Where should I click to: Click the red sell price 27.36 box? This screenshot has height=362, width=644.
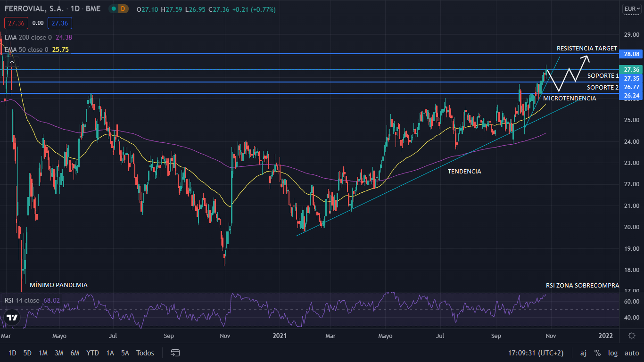[x=17, y=23]
